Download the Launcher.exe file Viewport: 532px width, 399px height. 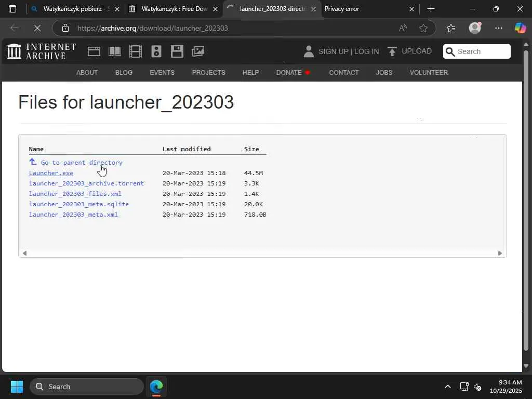51,173
